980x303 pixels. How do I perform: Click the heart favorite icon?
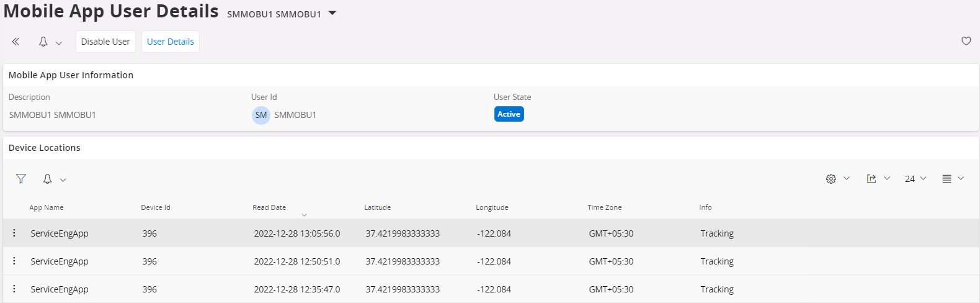click(x=966, y=41)
